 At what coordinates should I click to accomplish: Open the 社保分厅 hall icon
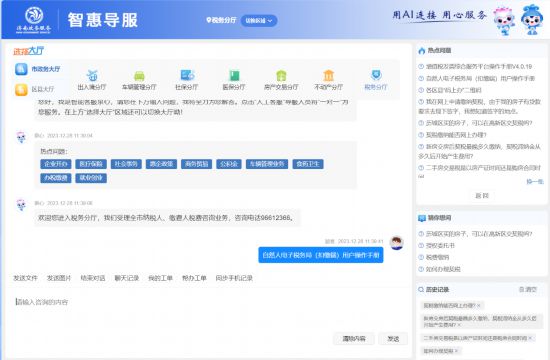click(187, 75)
